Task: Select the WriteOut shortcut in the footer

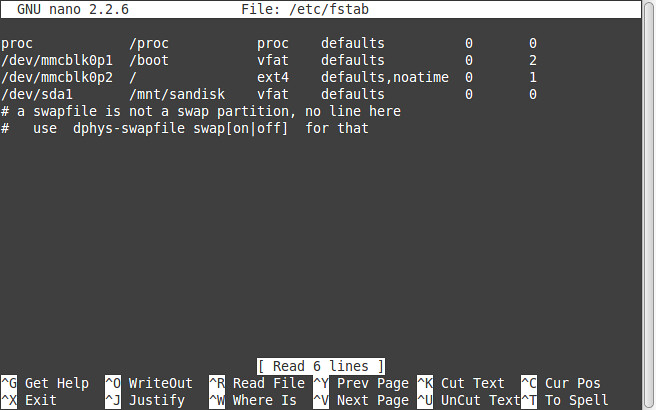Action: (160, 383)
